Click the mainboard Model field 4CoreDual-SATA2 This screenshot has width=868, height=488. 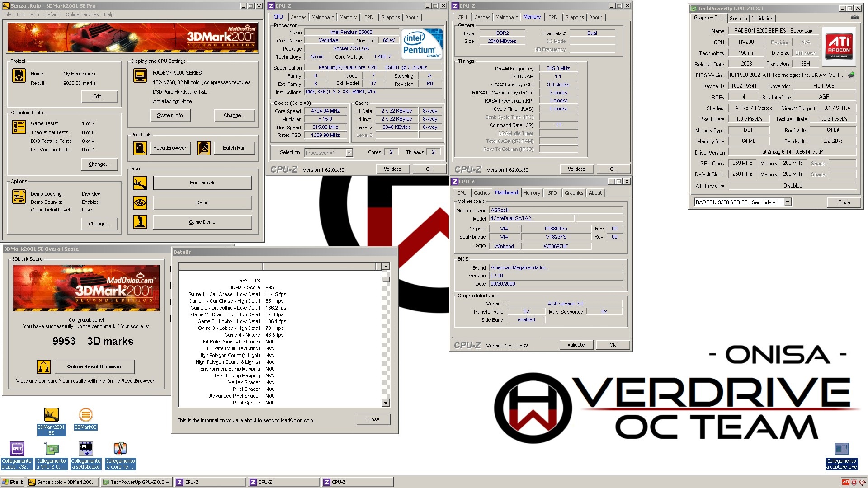[x=532, y=218]
